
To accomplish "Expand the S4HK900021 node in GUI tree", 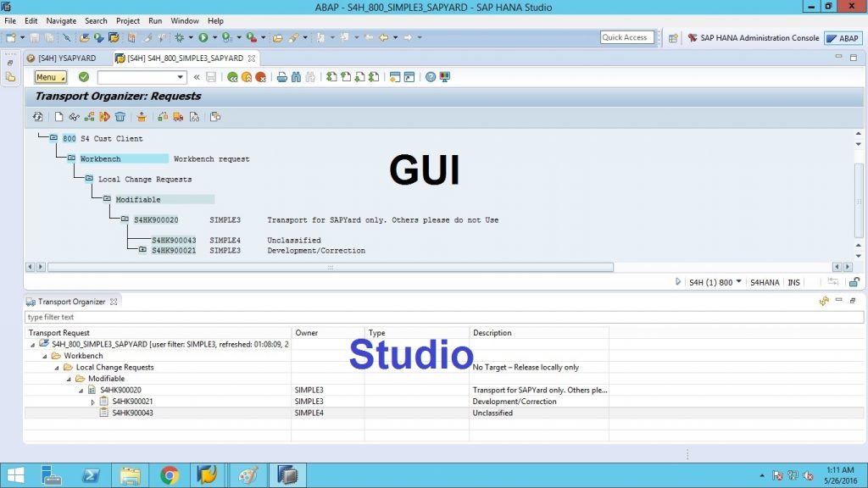I will tap(142, 250).
